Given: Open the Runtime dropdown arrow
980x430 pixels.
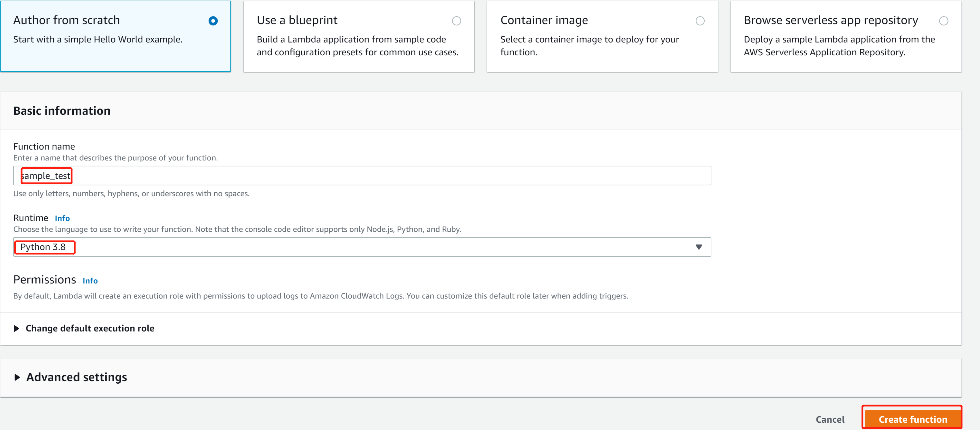Looking at the screenshot, I should coord(698,247).
